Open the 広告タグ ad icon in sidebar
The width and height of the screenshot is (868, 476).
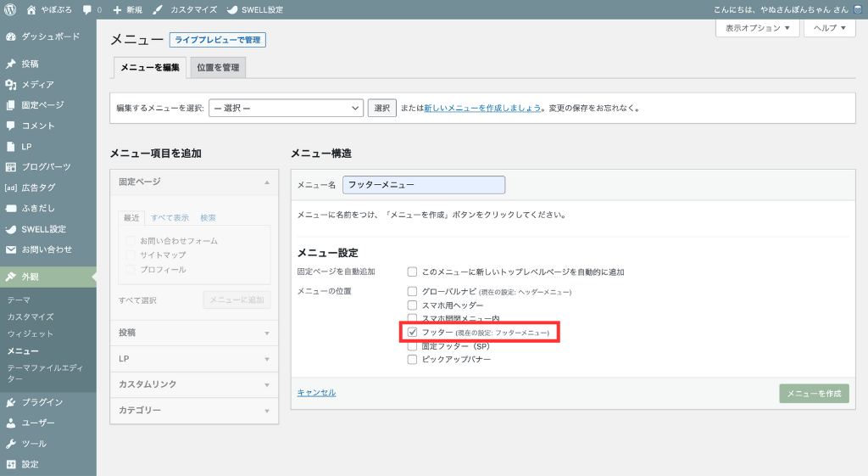click(x=10, y=188)
